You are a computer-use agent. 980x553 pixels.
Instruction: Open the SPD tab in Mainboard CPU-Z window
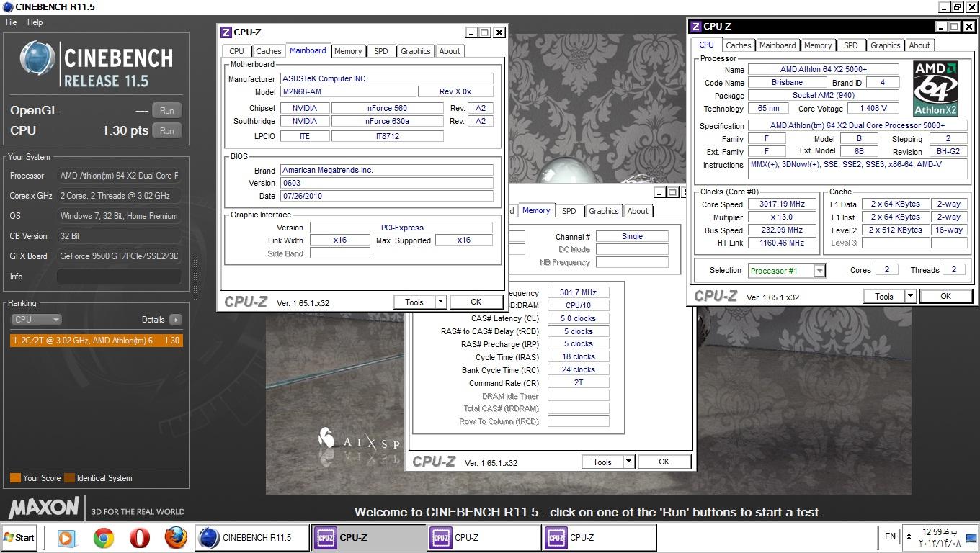point(381,51)
